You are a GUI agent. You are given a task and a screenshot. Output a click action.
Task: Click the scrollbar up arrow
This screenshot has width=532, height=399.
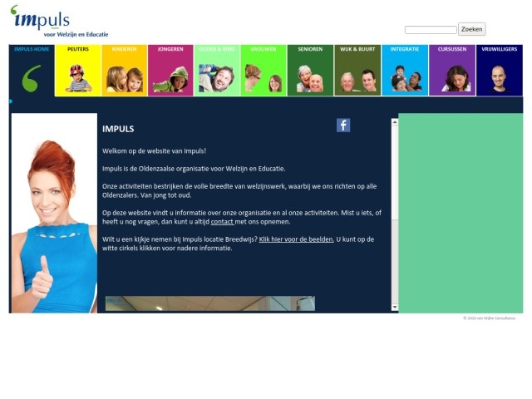pyautogui.click(x=395, y=122)
